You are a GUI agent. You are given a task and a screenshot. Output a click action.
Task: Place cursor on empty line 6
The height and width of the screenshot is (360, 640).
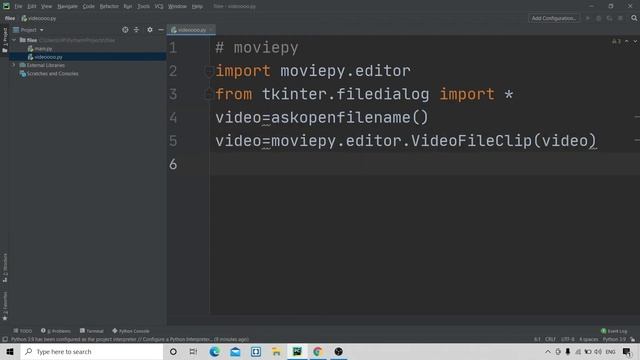pyautogui.click(x=424, y=164)
